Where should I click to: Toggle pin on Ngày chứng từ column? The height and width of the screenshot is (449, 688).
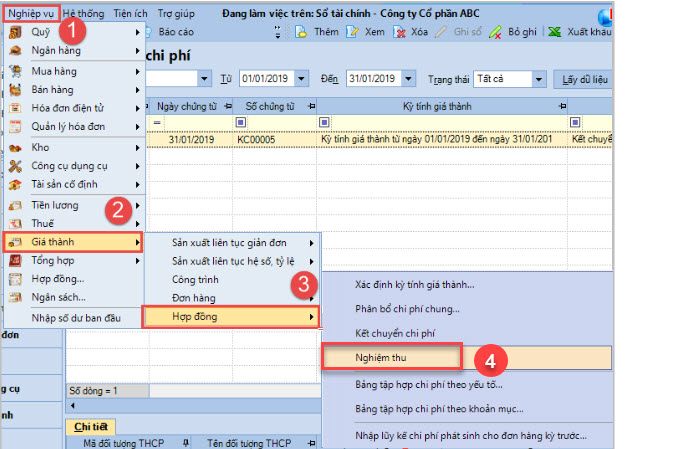[228, 105]
